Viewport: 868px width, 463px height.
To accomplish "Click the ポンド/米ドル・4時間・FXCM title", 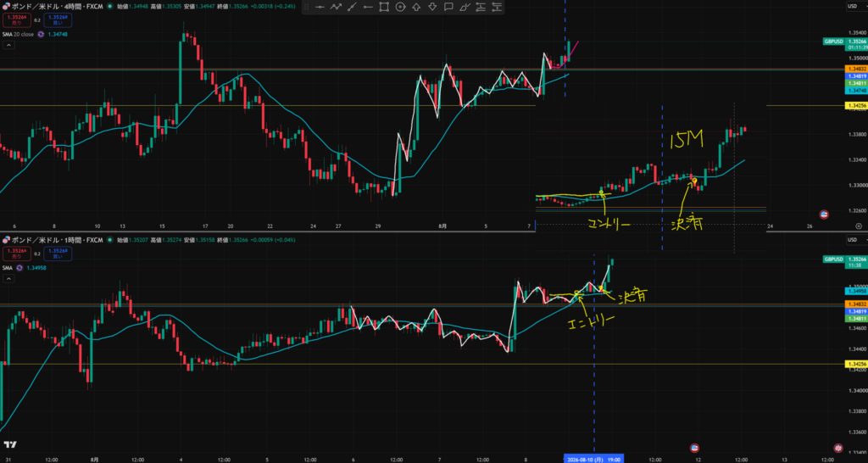I will click(58, 7).
